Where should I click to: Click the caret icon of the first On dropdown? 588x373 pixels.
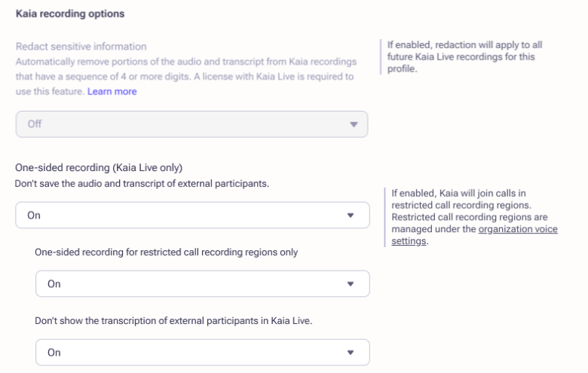tap(350, 215)
